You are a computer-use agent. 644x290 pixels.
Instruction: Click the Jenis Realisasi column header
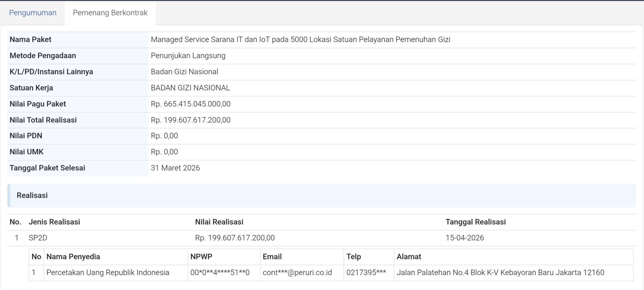[54, 222]
